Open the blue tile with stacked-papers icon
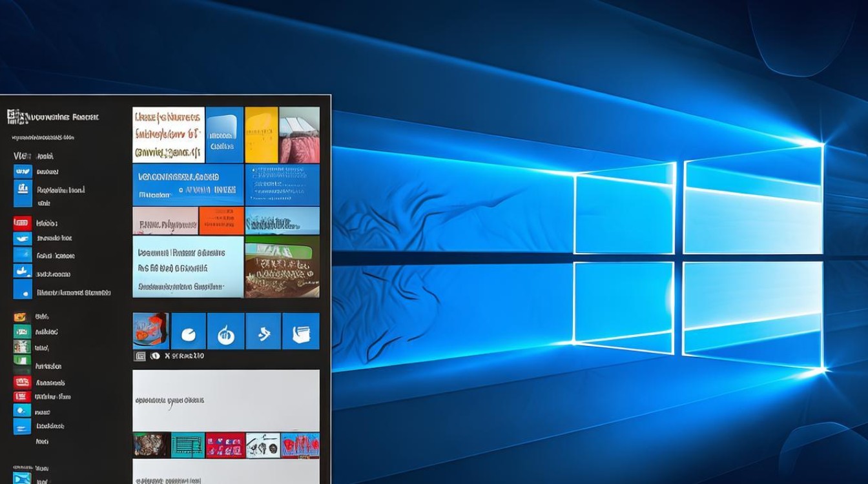Image resolution: width=868 pixels, height=484 pixels. [x=301, y=331]
